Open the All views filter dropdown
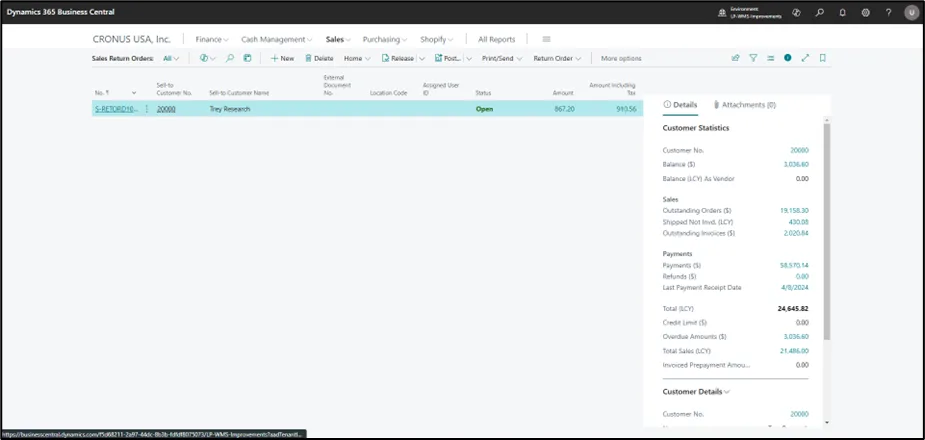 pos(171,58)
